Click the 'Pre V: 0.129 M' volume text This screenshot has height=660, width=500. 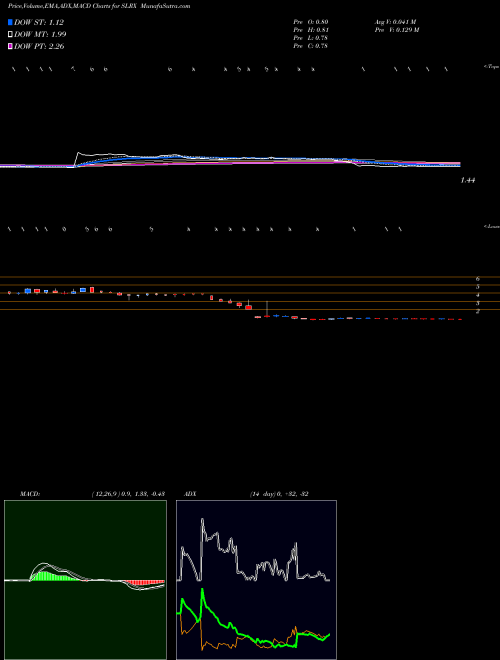(x=396, y=30)
